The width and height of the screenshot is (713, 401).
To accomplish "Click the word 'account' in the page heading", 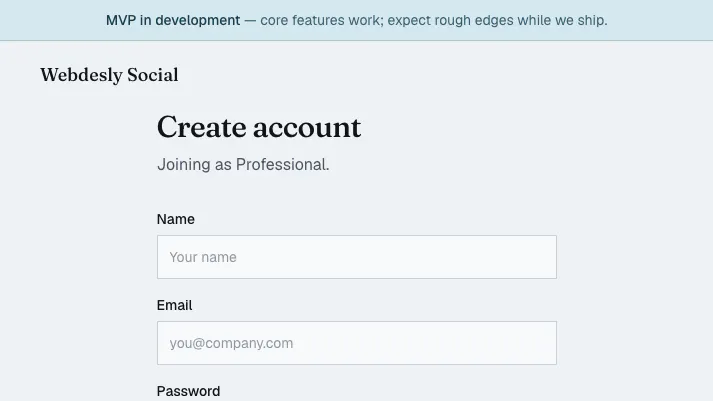I will (307, 128).
